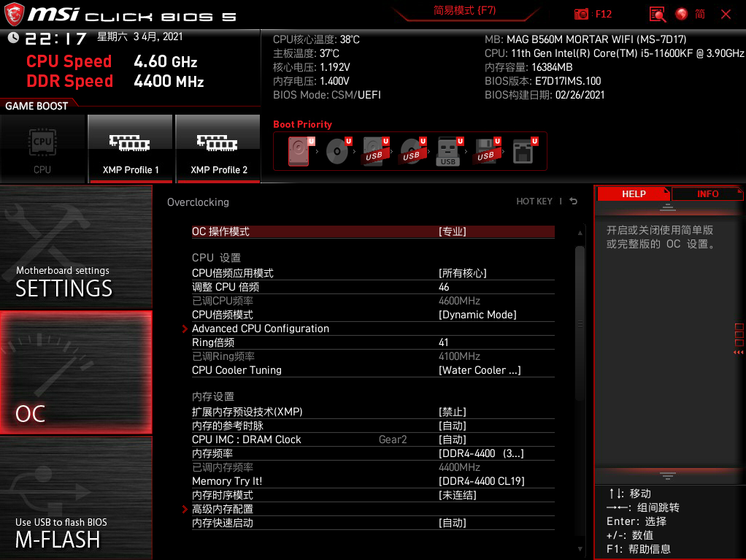Toggle XMP Profile 1

click(131, 149)
